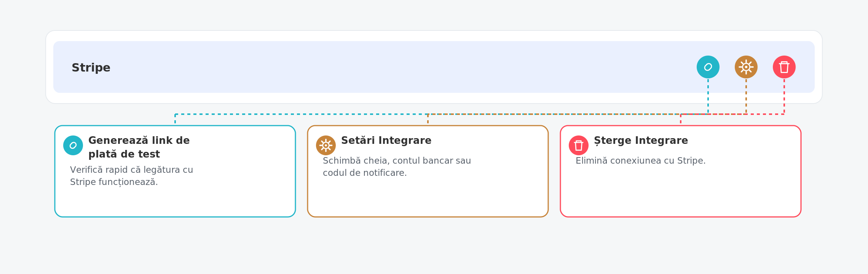Click the 'Schimbă cheia, contul bancar' description text
The width and height of the screenshot is (868, 274).
397,167
